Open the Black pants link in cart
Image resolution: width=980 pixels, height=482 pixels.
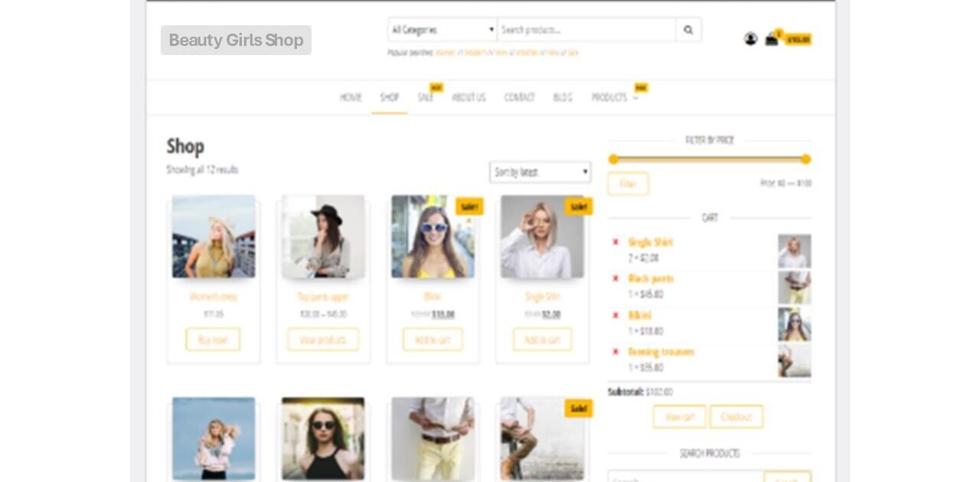651,279
